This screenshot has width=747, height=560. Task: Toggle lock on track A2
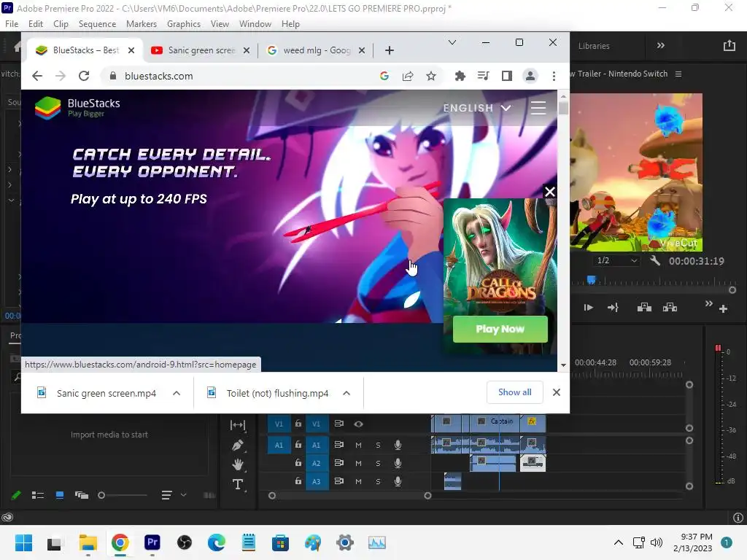pyautogui.click(x=298, y=462)
